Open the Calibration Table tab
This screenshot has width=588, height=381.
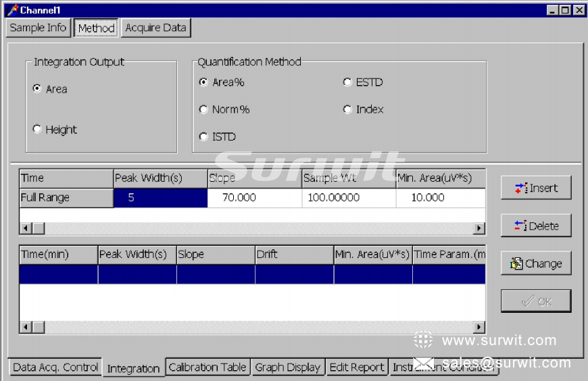(x=207, y=367)
